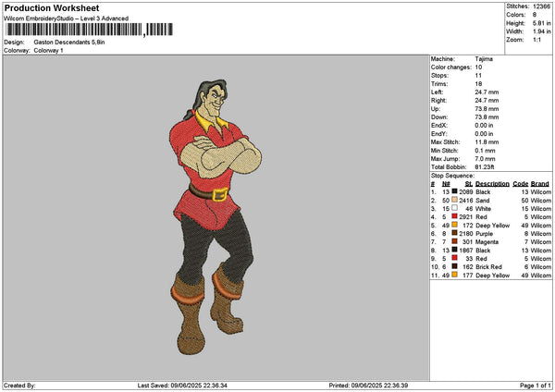The image size is (555, 392).
Task: Click 'Wilcom EmbroideryStudio – Level 3 Advanced' text
Action: point(67,18)
